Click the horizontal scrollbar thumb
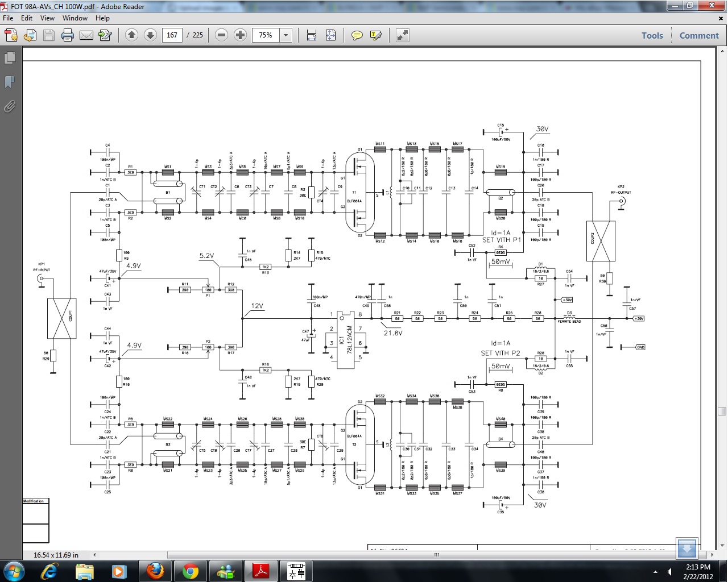Image resolution: width=728 pixels, height=582 pixels. point(436,555)
